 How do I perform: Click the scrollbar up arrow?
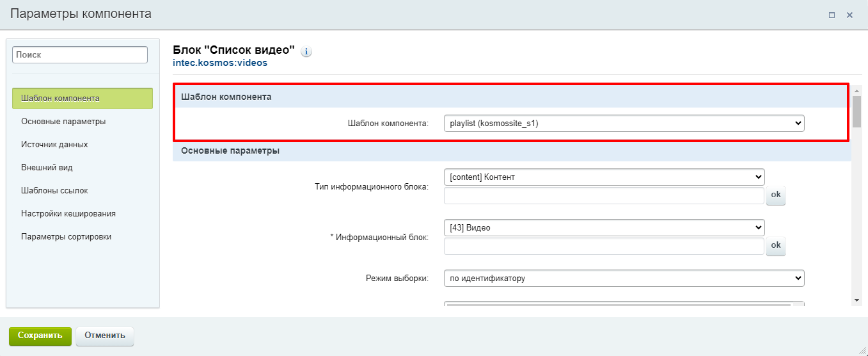856,90
